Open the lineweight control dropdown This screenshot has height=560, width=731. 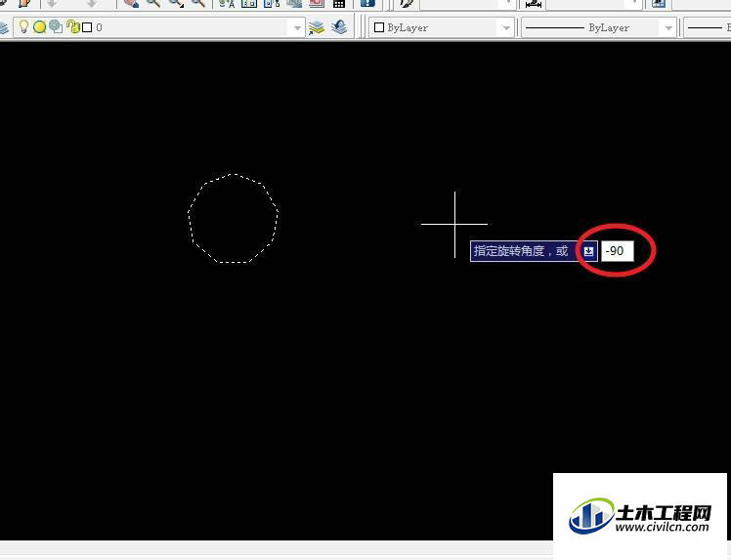pos(707,28)
